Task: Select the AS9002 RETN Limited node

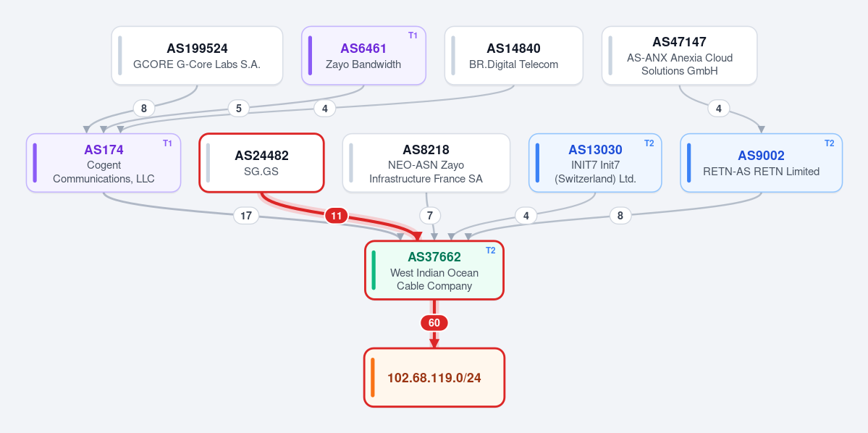Action: pyautogui.click(x=761, y=163)
